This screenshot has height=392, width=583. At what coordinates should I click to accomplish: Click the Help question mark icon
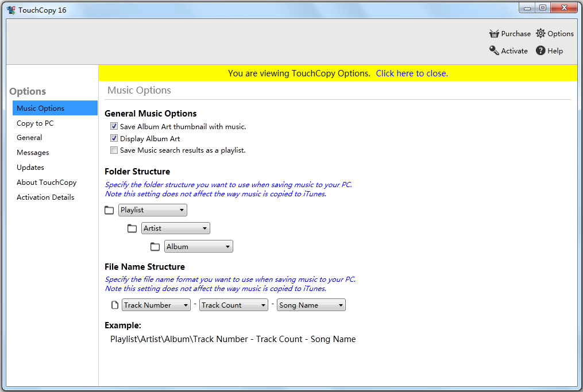[540, 51]
